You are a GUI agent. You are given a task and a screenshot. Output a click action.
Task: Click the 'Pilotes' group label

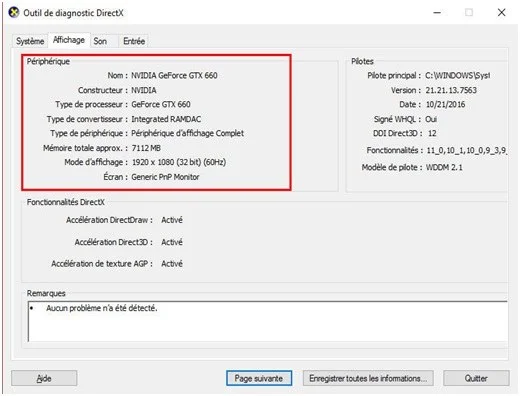(x=362, y=61)
